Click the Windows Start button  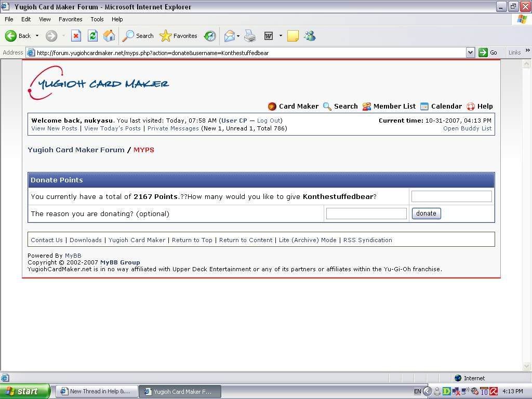pyautogui.click(x=25, y=391)
